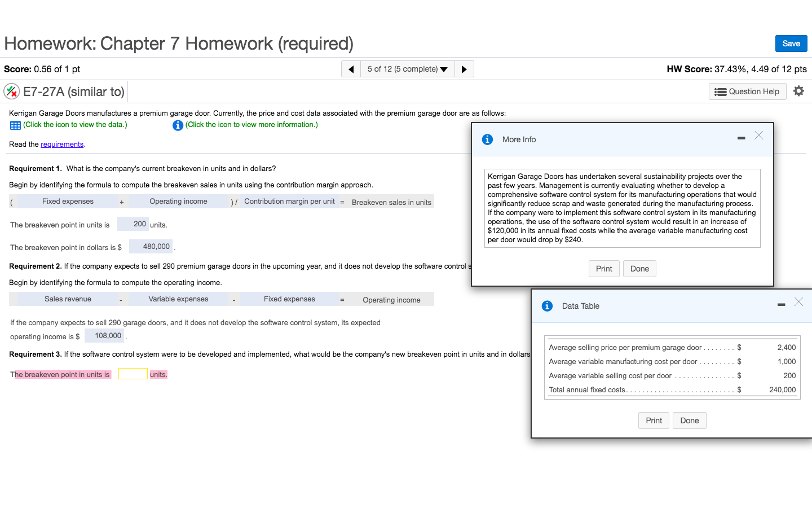Click the 108,000 operating income box
The width and height of the screenshot is (812, 508).
(x=104, y=335)
